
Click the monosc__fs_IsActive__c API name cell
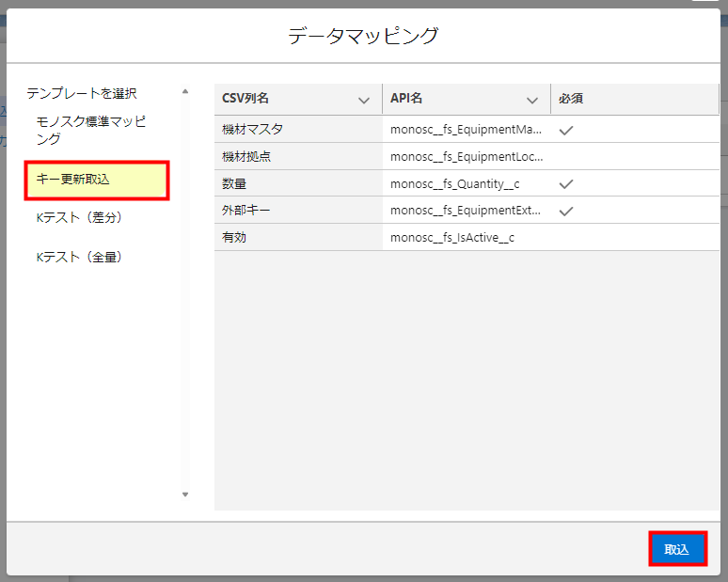coord(452,238)
